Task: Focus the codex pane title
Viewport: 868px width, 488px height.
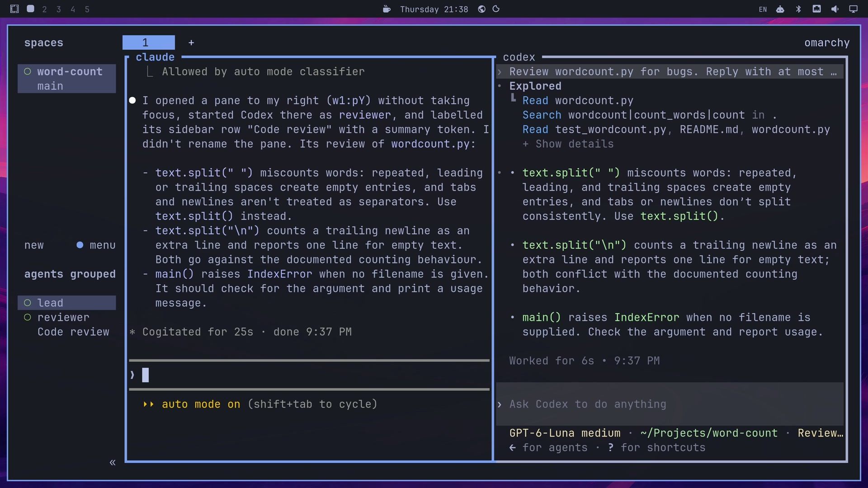Action: tap(519, 57)
